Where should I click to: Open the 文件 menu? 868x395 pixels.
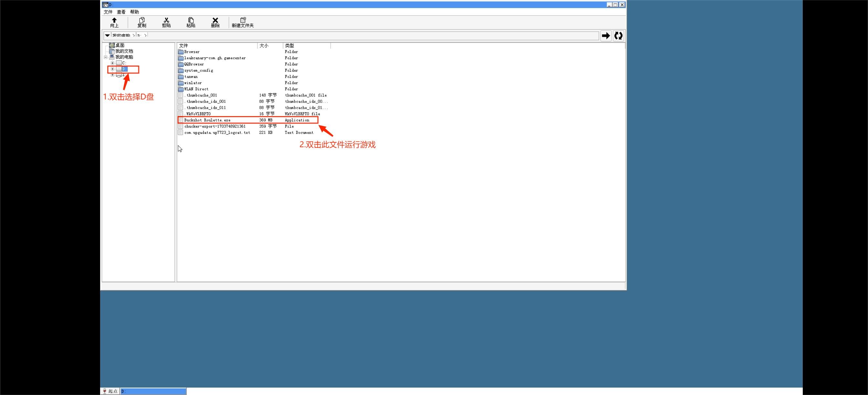click(x=108, y=12)
